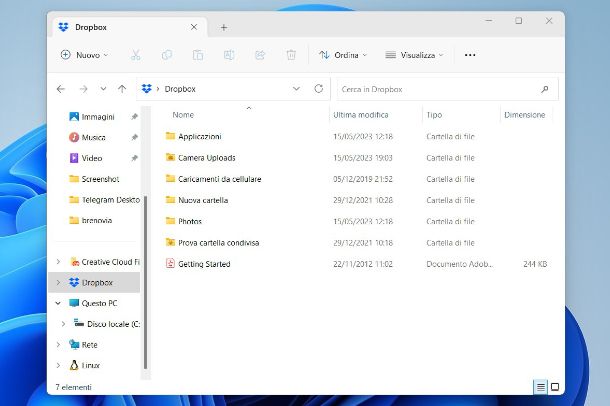Screen dimensions: 610x406
Task: Add a new tab with plus
Action: pos(224,27)
